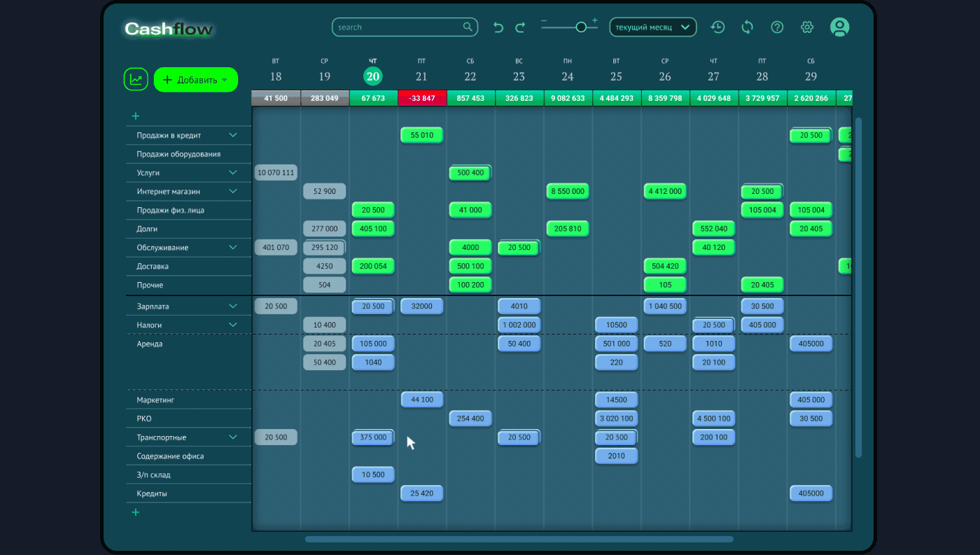The width and height of the screenshot is (980, 555).
Task: Open the user profile avatar
Action: 839,27
